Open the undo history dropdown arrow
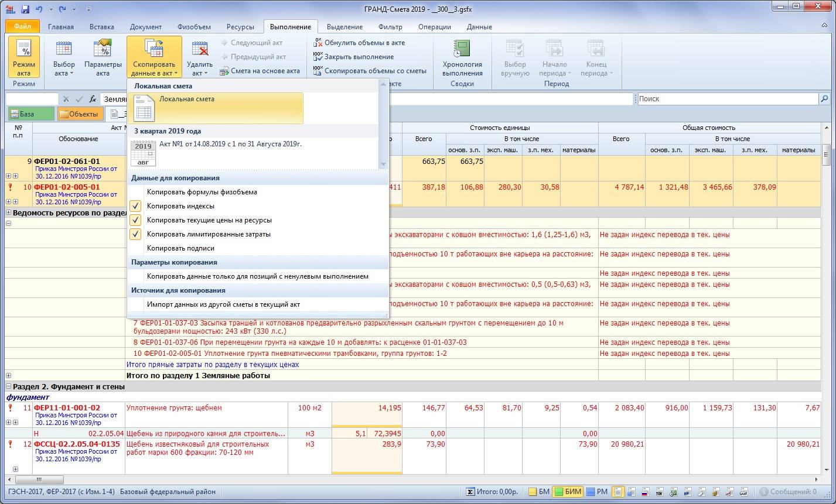 click(x=51, y=9)
